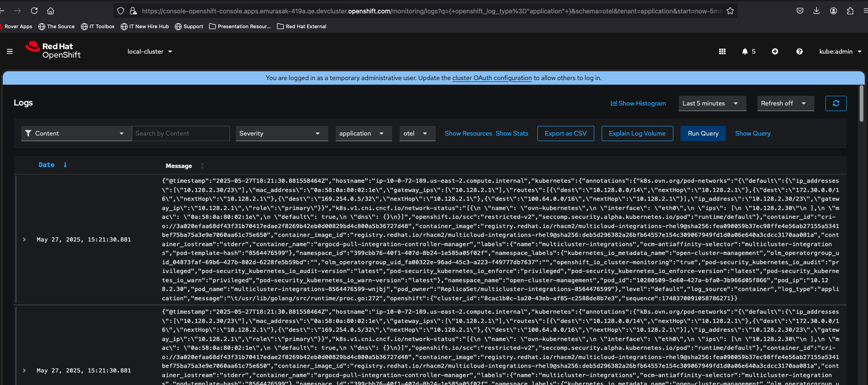The image size is (868, 385).
Task: Open the help question mark menu
Action: click(800, 51)
